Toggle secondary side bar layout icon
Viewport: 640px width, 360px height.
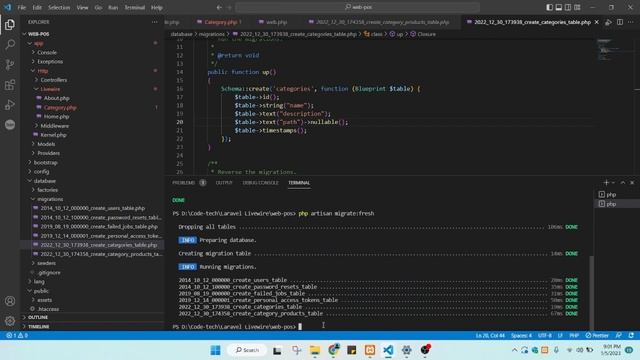coord(568,7)
